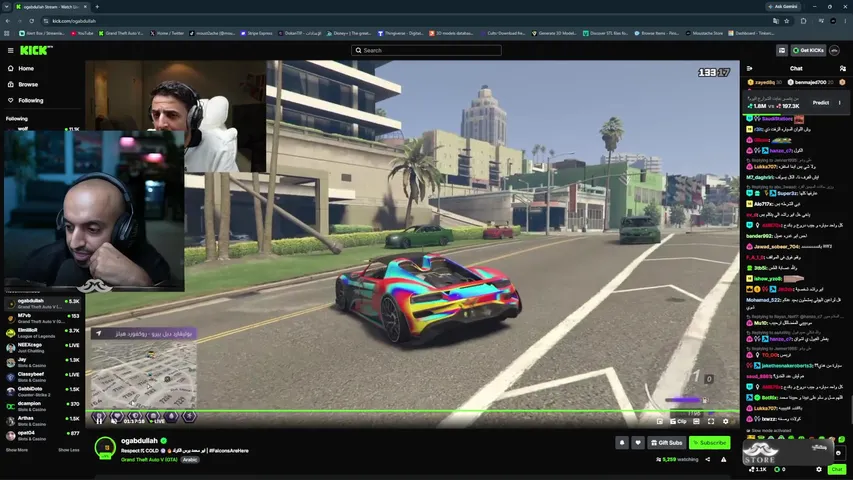The image size is (853, 480).
Task: Open the Kick hamburger sidebar menu
Action: (10, 50)
